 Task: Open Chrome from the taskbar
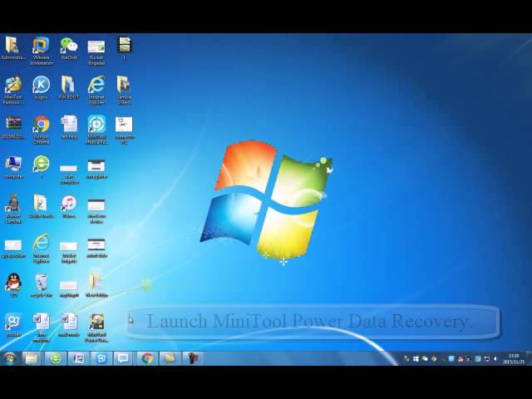147,358
